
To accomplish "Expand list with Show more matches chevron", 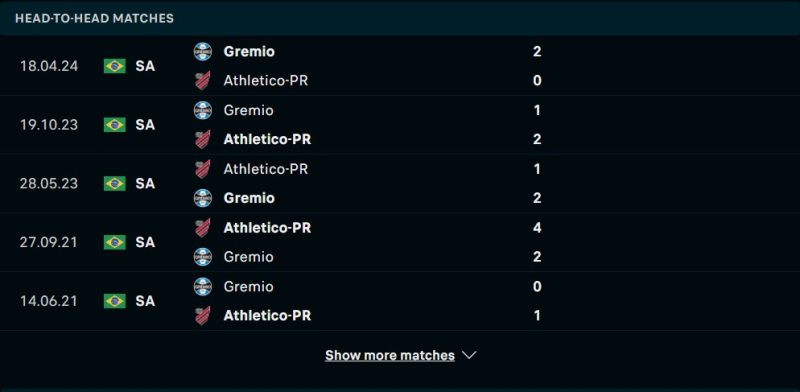I will 469,355.
